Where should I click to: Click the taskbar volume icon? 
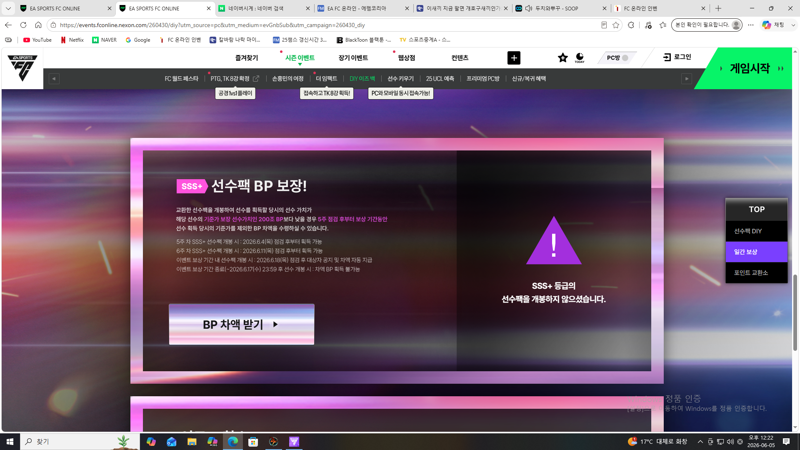730,442
